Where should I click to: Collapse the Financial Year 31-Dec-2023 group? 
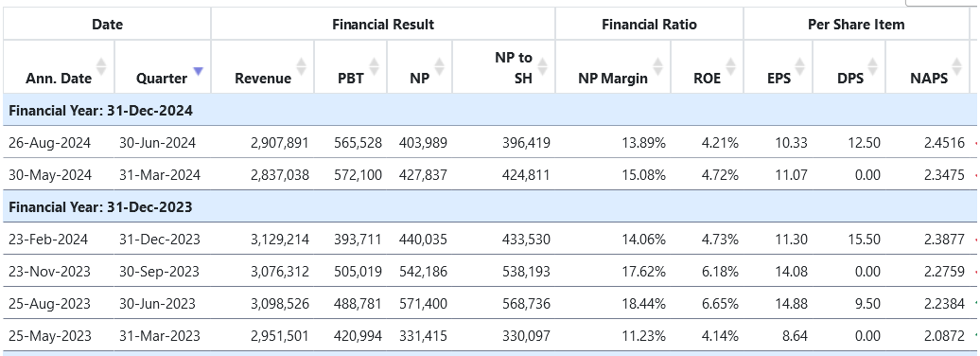(x=490, y=207)
